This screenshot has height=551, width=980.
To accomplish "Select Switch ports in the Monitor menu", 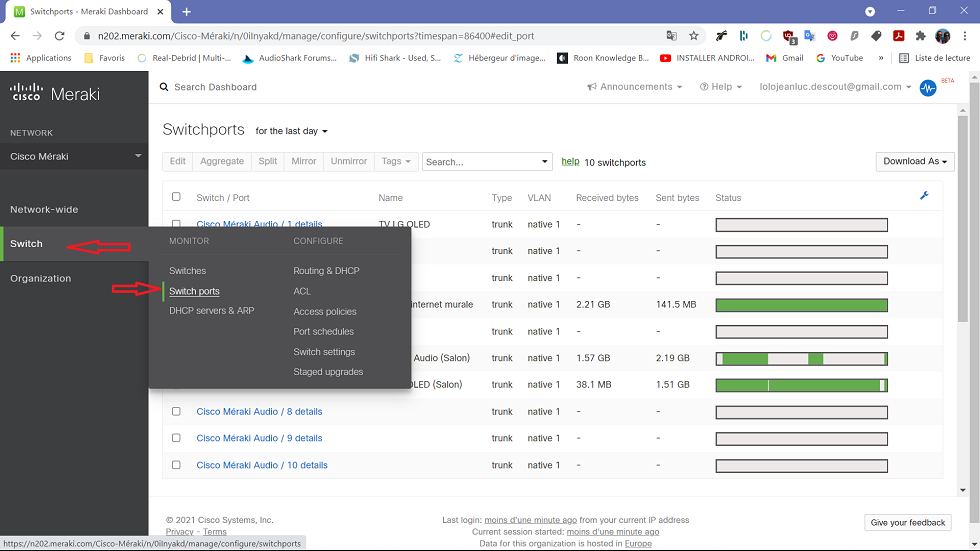I will [194, 291].
